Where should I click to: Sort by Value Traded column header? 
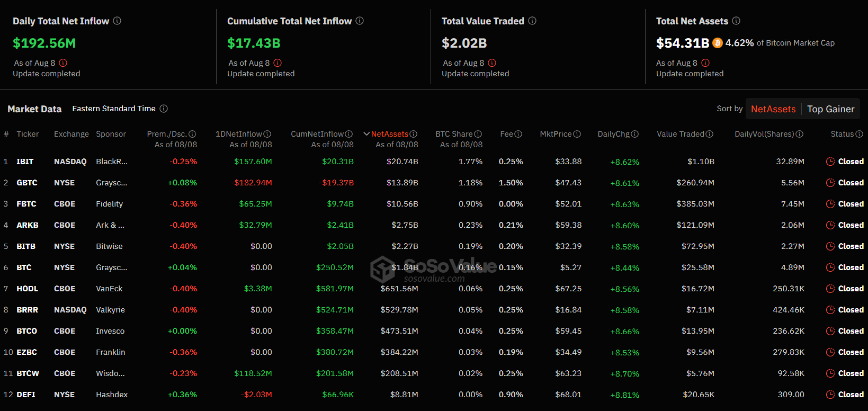click(x=681, y=134)
